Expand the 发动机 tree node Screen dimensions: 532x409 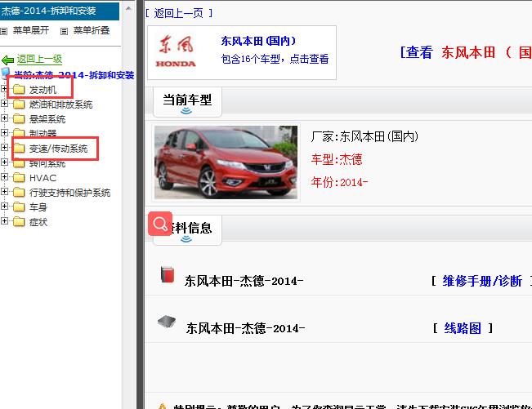coord(4,89)
